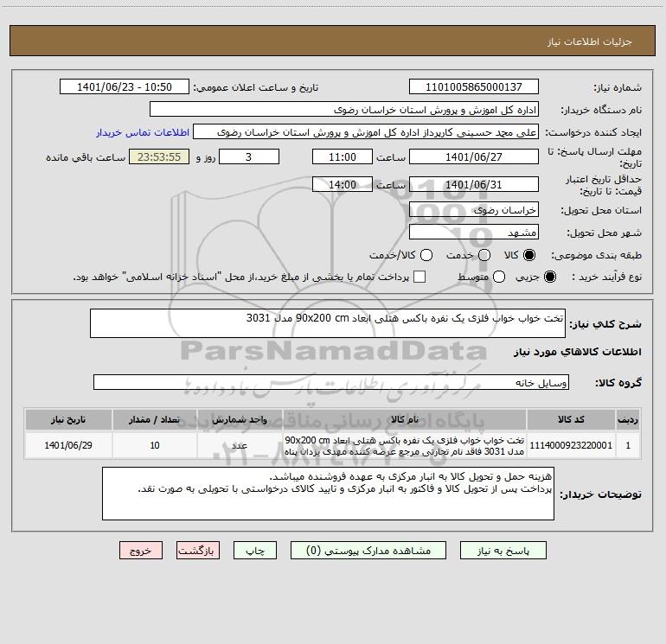Click the announcement date field 1401/06/23 - 10:50
Screen dimensions: 666x644
click(x=125, y=87)
